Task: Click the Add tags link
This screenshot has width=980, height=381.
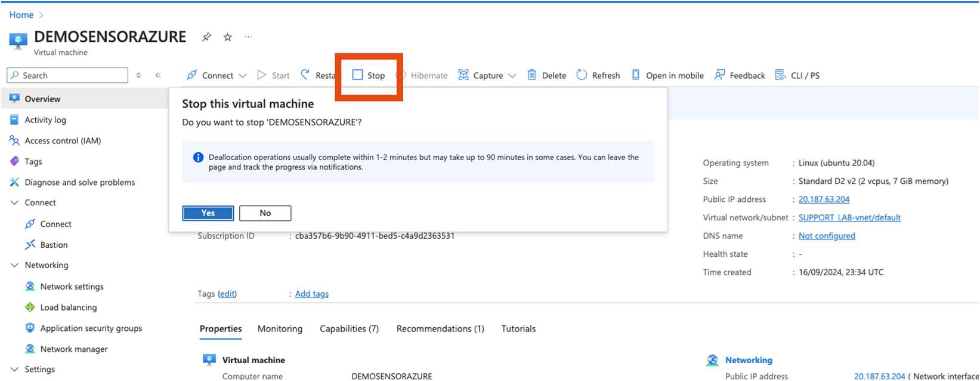Action: tap(312, 294)
